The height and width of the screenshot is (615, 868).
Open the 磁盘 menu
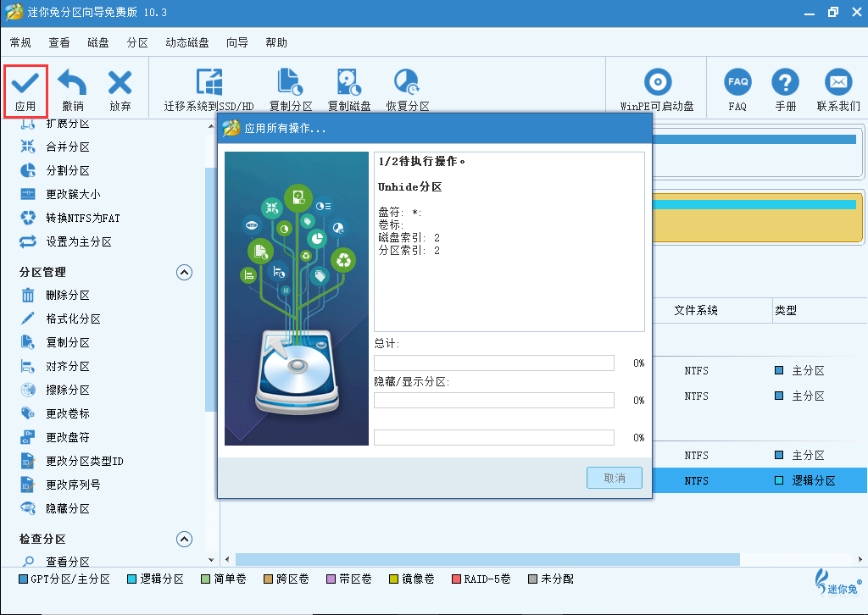point(98,42)
